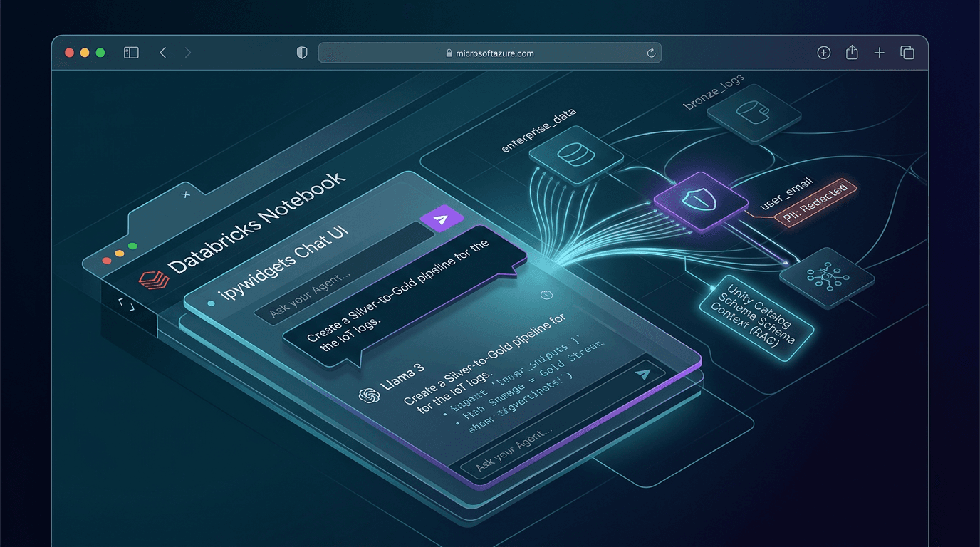Open the privacy shield icon in the toolbar
Screen dimensions: 980x547
click(302, 53)
